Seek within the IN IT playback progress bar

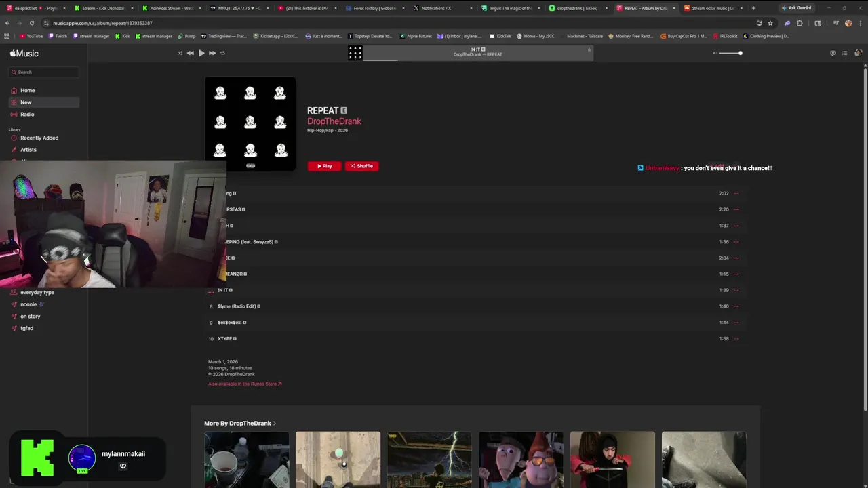point(478,60)
